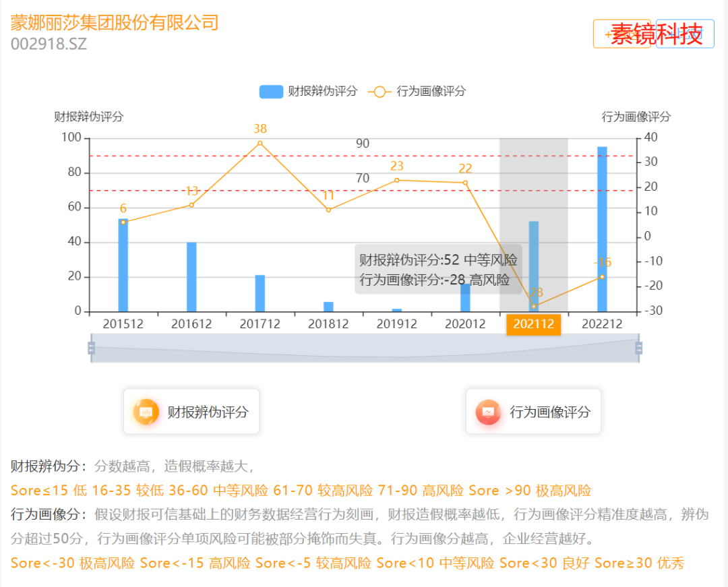Click the data zoom range bar under the chart
The width and height of the screenshot is (728, 587).
tap(365, 348)
